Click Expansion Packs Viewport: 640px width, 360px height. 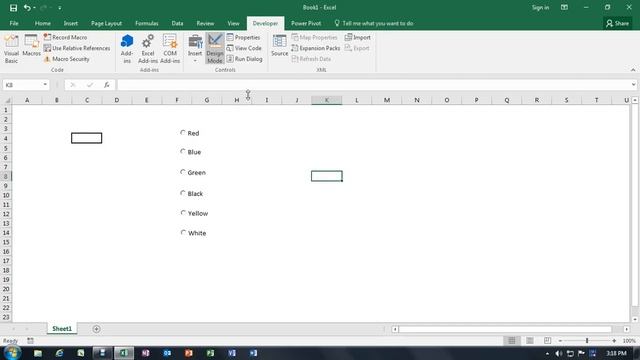pyautogui.click(x=316, y=48)
